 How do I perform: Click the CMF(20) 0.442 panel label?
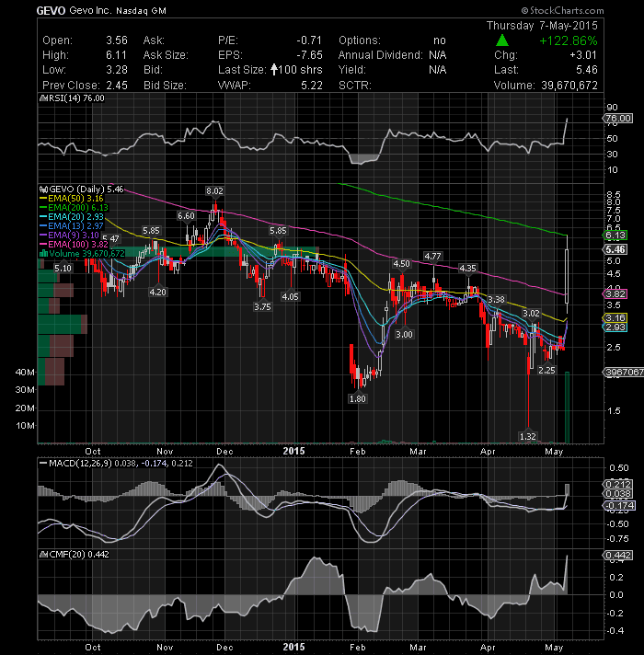pos(79,555)
